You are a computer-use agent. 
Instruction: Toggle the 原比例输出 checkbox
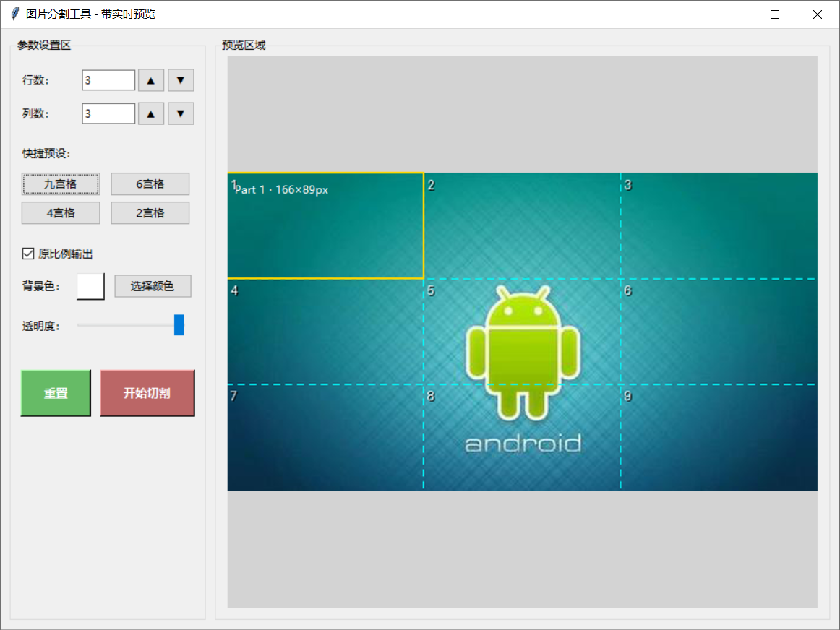[x=28, y=253]
